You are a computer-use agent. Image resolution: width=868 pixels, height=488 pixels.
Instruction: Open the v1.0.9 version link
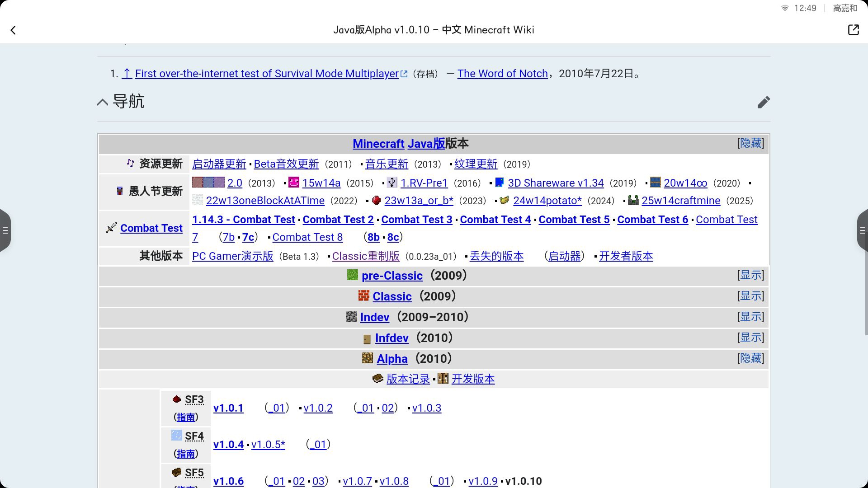(x=483, y=481)
